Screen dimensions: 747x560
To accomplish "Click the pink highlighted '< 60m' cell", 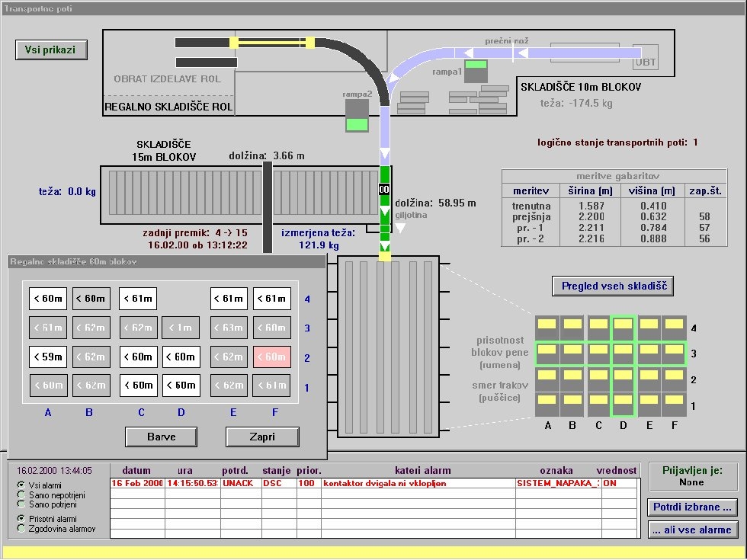I will point(272,357).
